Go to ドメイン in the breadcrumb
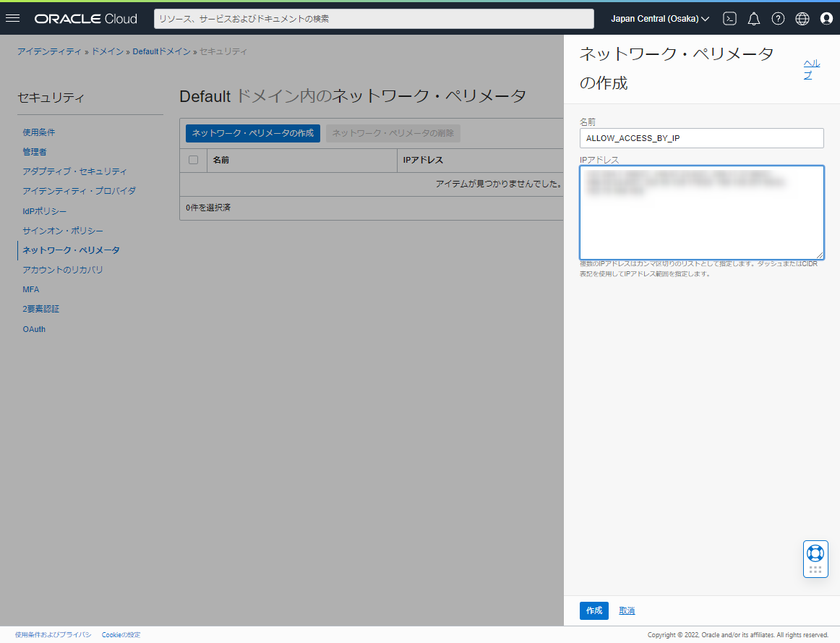840x643 pixels. 108,51
